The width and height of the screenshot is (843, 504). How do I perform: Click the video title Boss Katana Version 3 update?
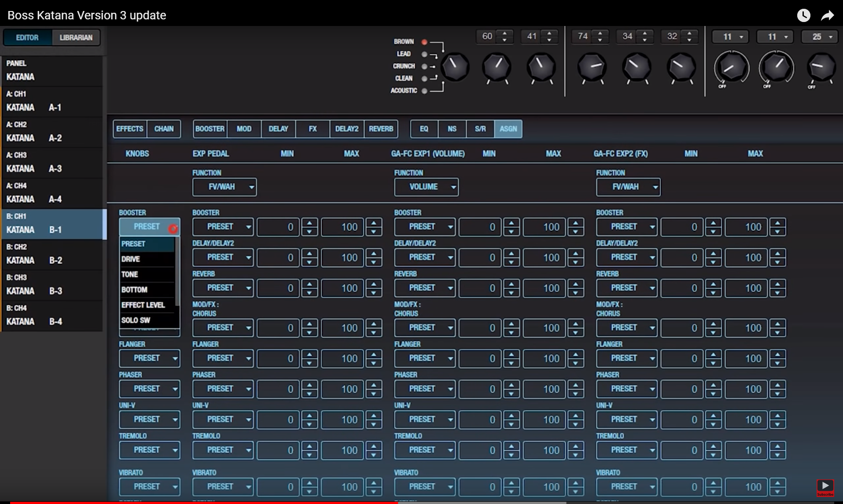click(87, 15)
